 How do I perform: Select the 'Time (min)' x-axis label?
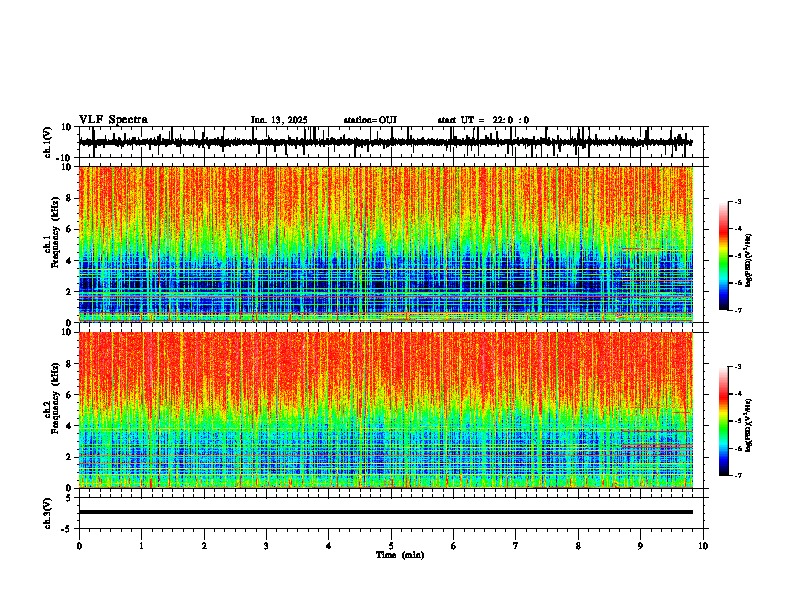[400, 555]
